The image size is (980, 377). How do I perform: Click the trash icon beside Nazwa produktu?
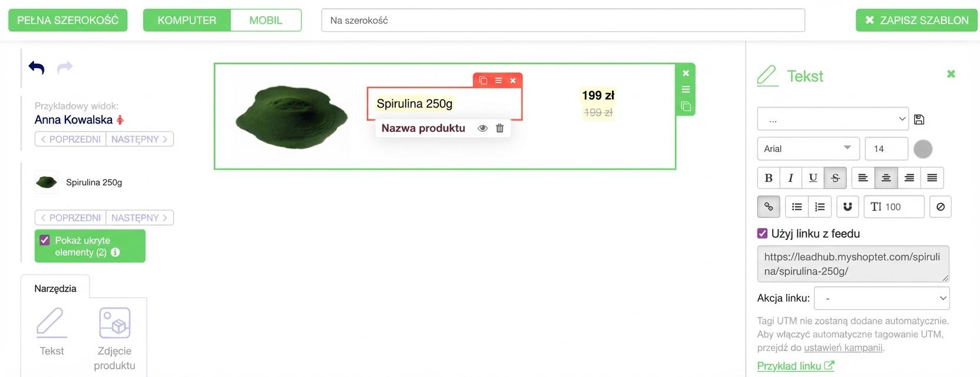(499, 128)
